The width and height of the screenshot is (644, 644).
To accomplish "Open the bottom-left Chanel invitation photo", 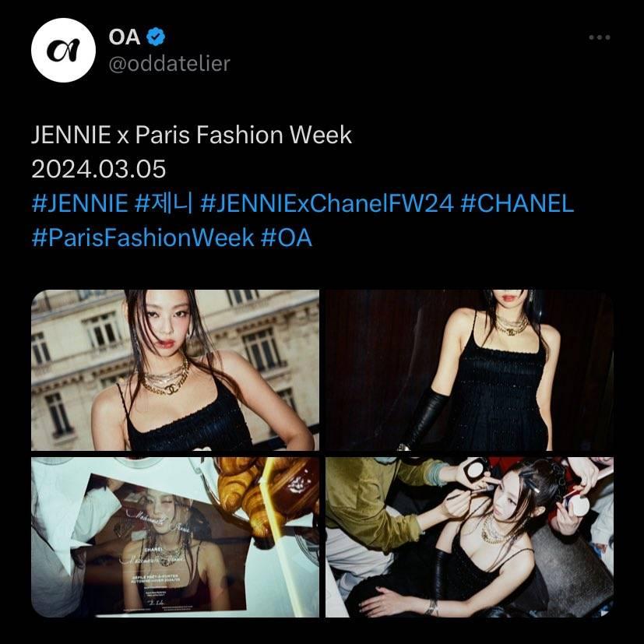I will pos(175,537).
